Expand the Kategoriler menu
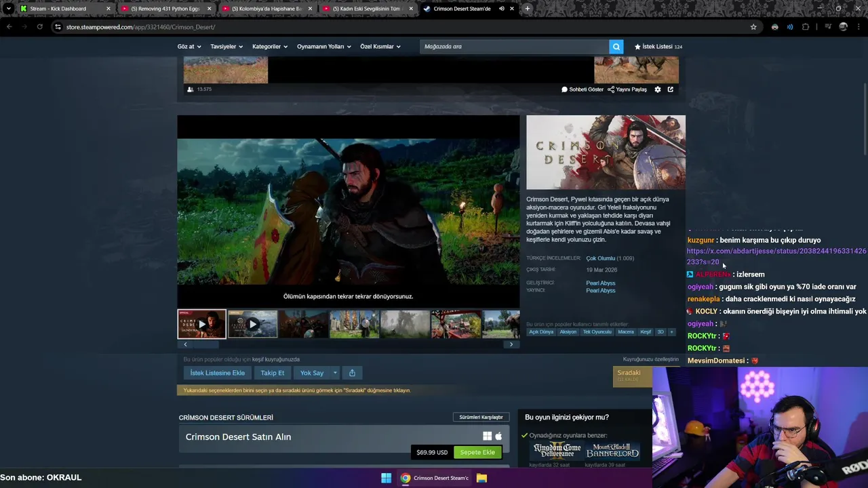The width and height of the screenshot is (868, 488). point(270,47)
